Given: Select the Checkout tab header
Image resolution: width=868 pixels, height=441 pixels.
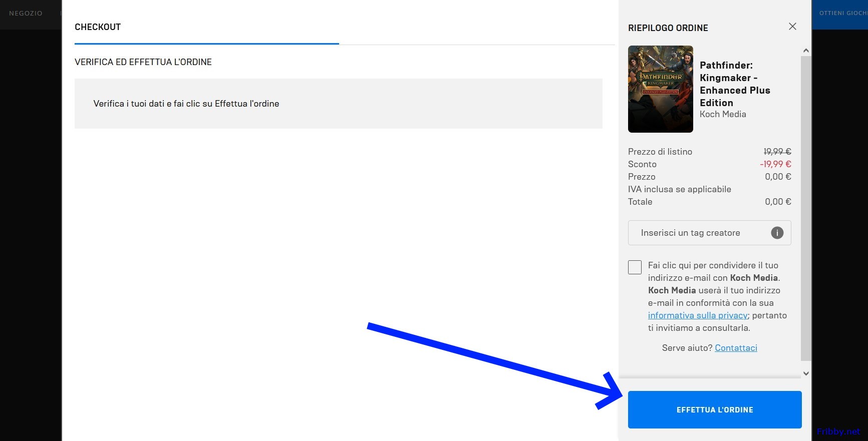Looking at the screenshot, I should point(98,27).
